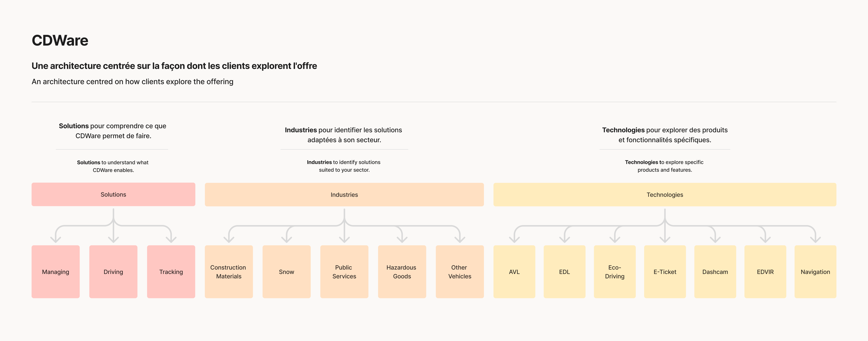Click French text "Industries pour identifier les solutions"

click(x=343, y=130)
